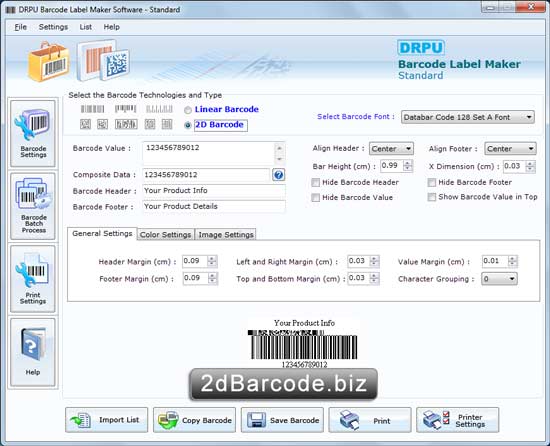Viewport: 550px width, 446px height.
Task: Adjust the Footer Margin stepper
Action: [x=212, y=278]
